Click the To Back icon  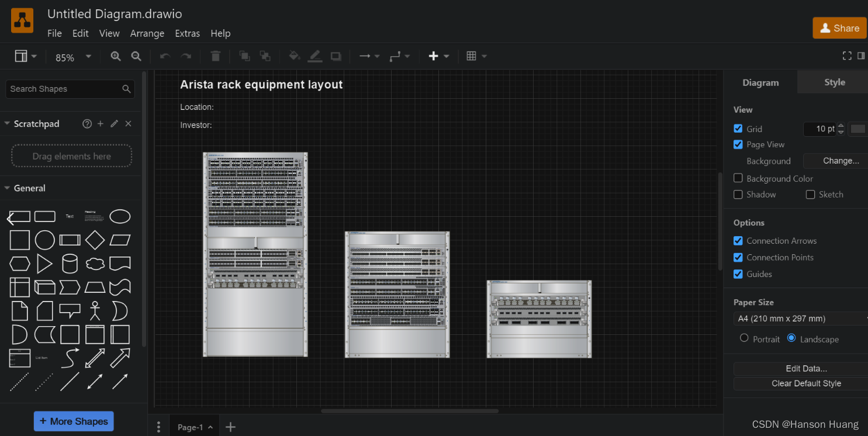coord(265,56)
